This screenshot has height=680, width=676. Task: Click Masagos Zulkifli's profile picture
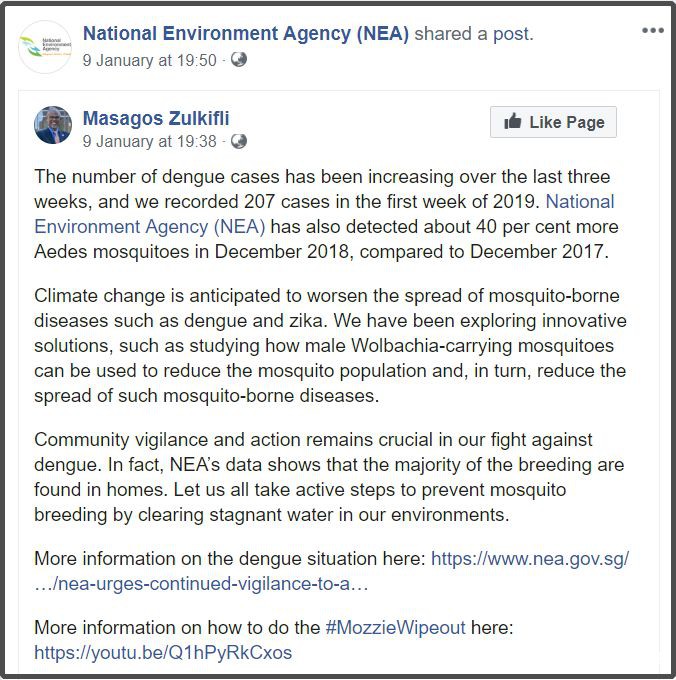click(x=53, y=125)
